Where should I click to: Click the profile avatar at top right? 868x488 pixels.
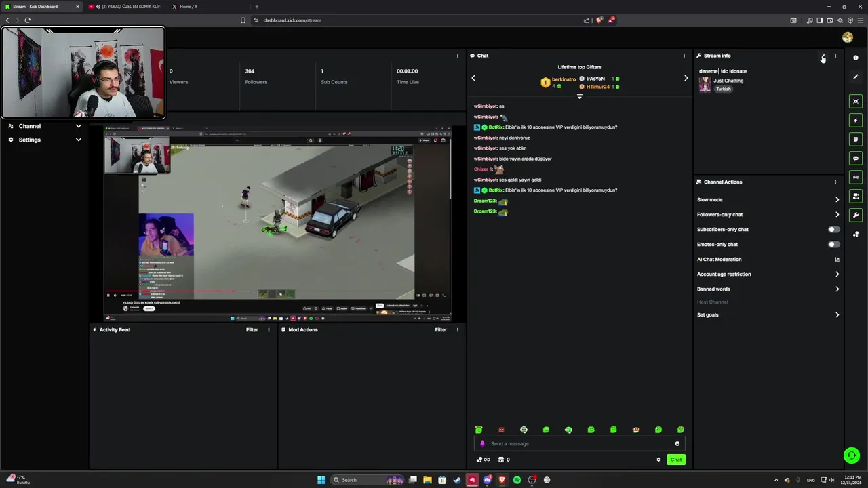[848, 37]
